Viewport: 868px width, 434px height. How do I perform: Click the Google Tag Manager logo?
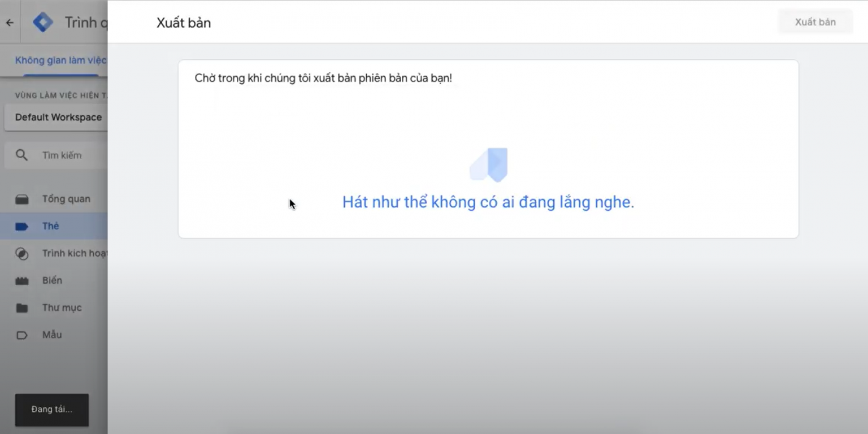click(43, 23)
